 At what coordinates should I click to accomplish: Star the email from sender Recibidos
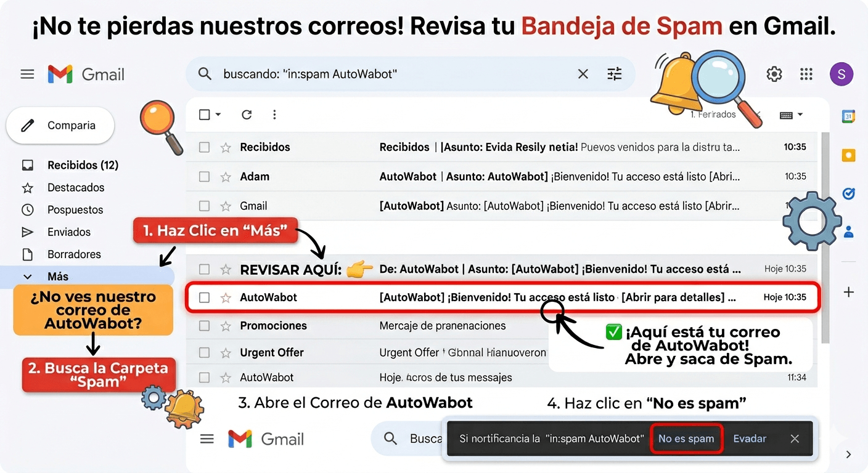226,147
